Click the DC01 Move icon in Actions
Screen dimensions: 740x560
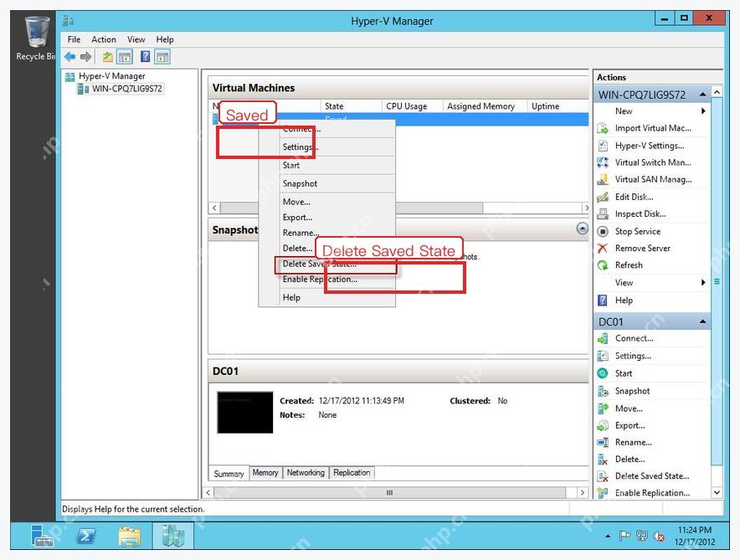coord(603,408)
